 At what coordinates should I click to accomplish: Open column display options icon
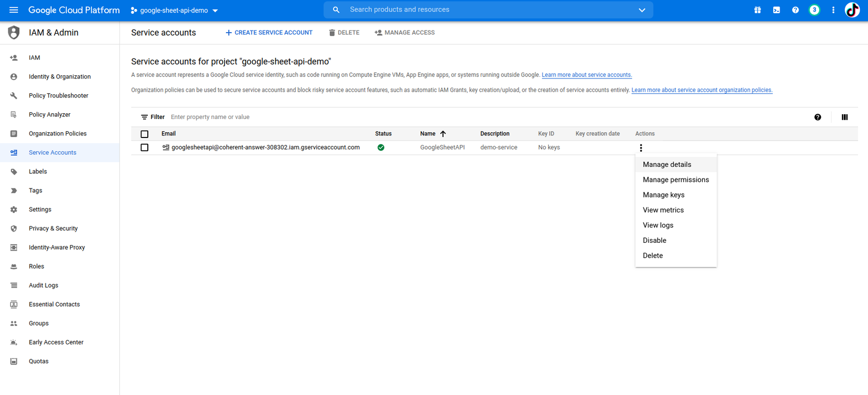pyautogui.click(x=845, y=117)
